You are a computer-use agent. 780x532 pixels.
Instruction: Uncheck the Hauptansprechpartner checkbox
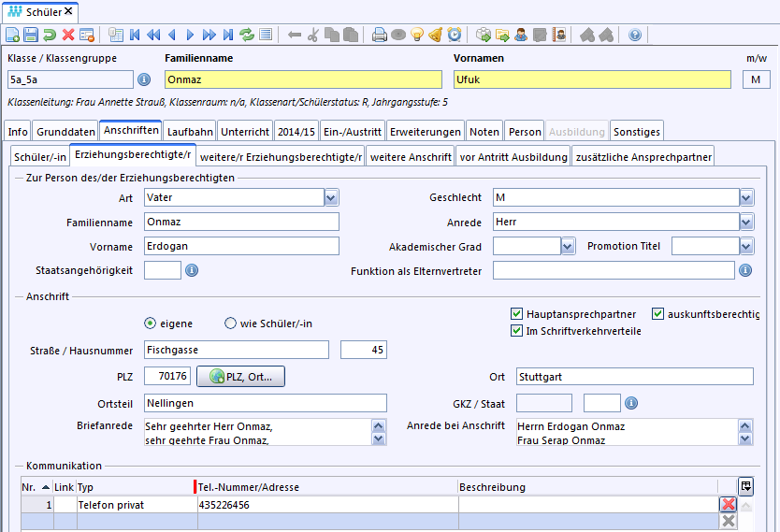click(517, 314)
